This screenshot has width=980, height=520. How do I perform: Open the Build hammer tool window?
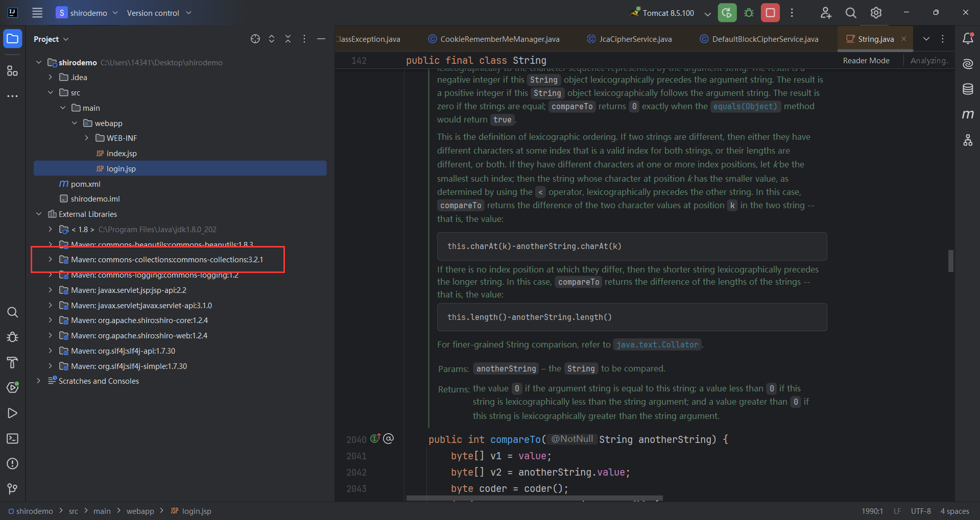click(x=13, y=363)
